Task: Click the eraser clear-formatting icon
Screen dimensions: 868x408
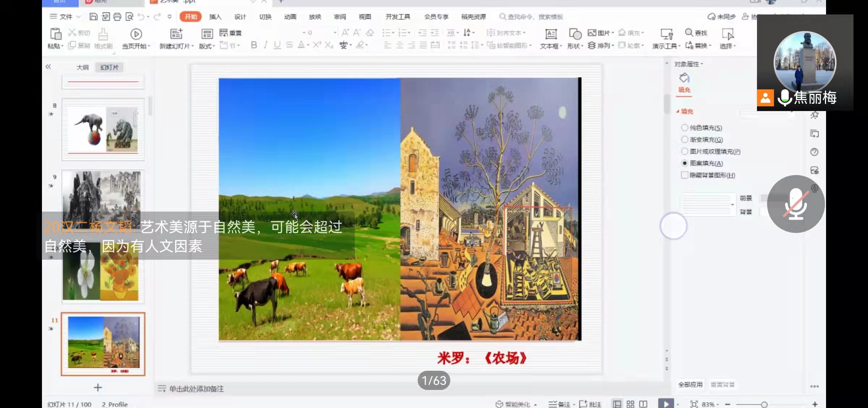Action: 370,33
